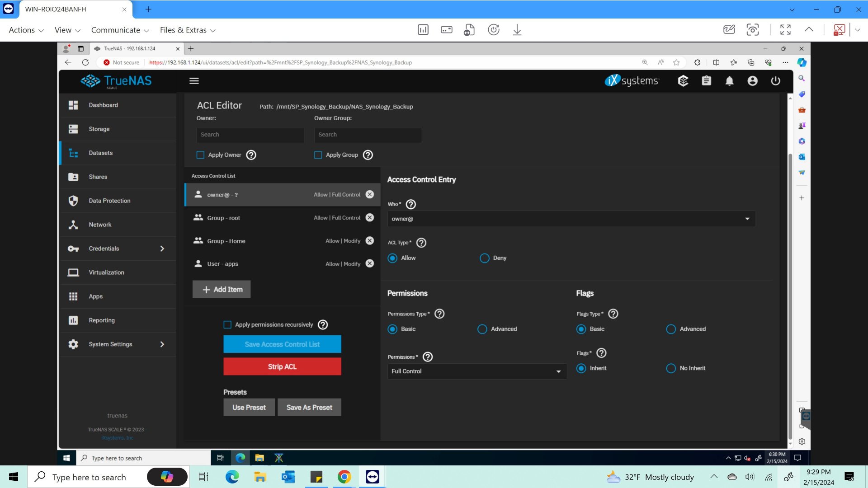The height and width of the screenshot is (488, 868).
Task: Choose Advanced permissions type
Action: (x=482, y=329)
